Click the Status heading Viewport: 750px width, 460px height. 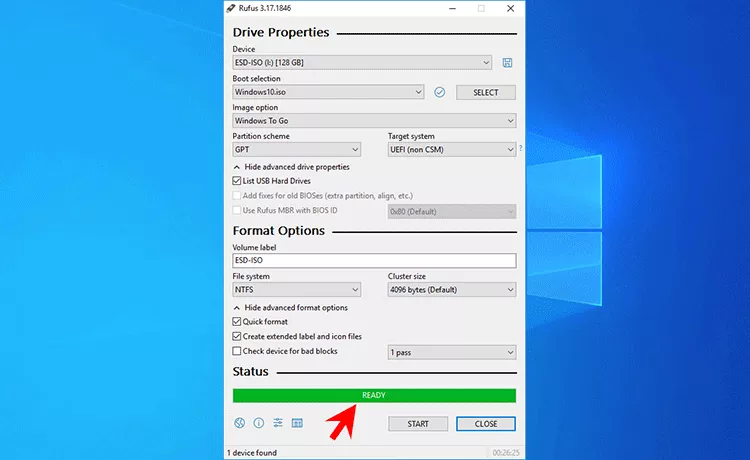tap(251, 372)
